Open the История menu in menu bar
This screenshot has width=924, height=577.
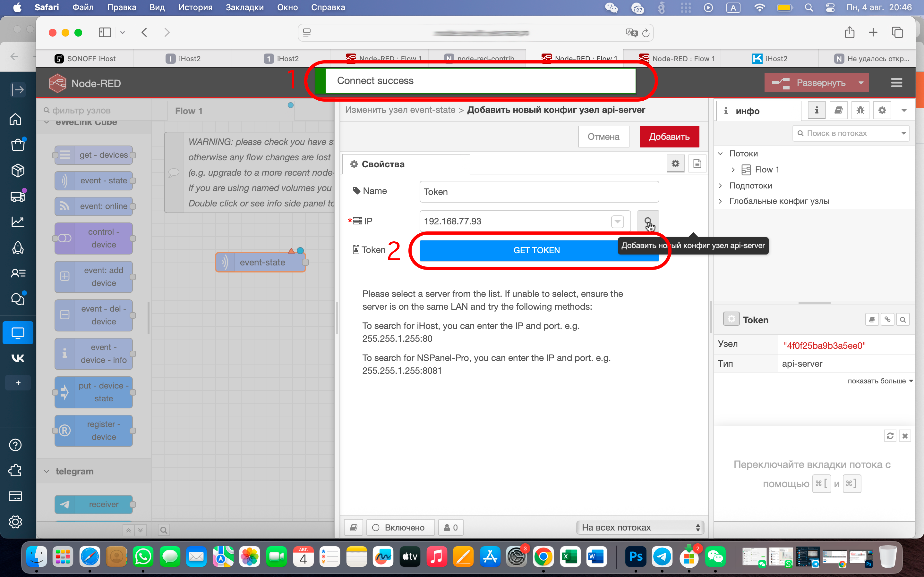pos(195,7)
